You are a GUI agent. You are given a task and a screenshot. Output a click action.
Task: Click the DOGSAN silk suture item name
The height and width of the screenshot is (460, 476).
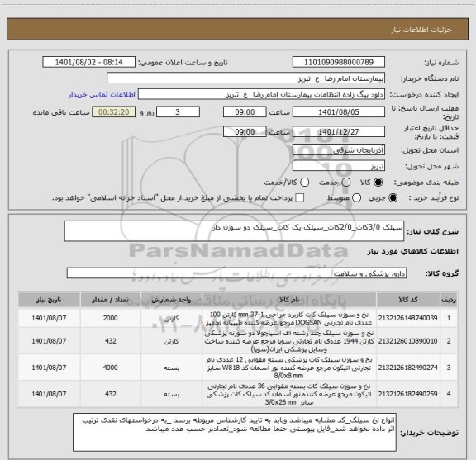(x=289, y=318)
